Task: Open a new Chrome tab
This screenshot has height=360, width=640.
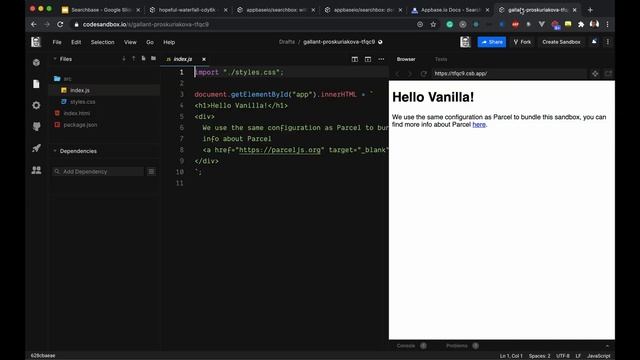Action: pyautogui.click(x=590, y=10)
